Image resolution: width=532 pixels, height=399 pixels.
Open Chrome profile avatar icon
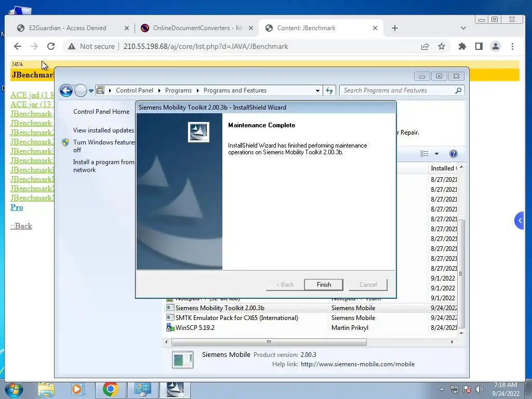pyautogui.click(x=495, y=46)
